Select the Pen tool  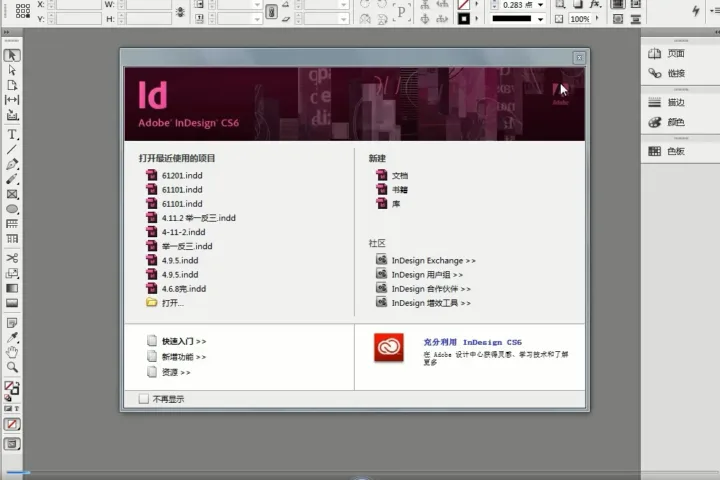pos(12,164)
